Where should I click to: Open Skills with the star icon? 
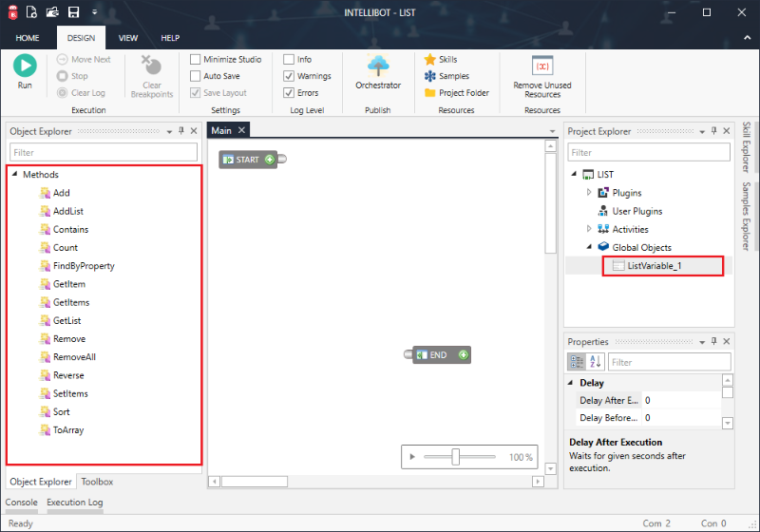430,59
